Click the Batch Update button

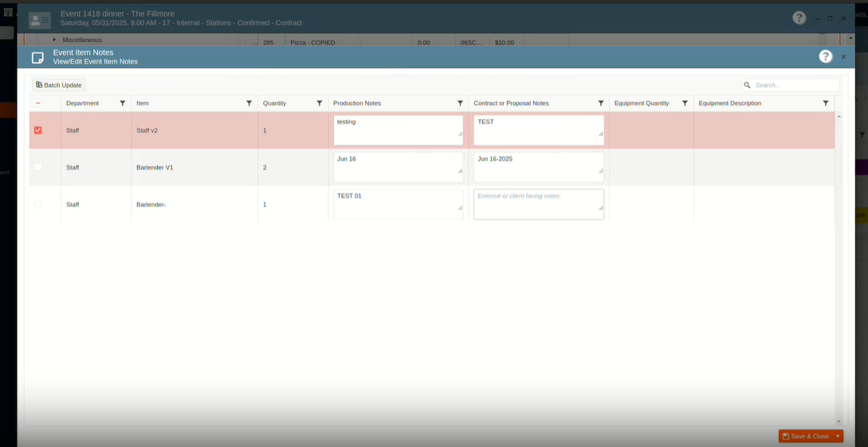point(59,85)
